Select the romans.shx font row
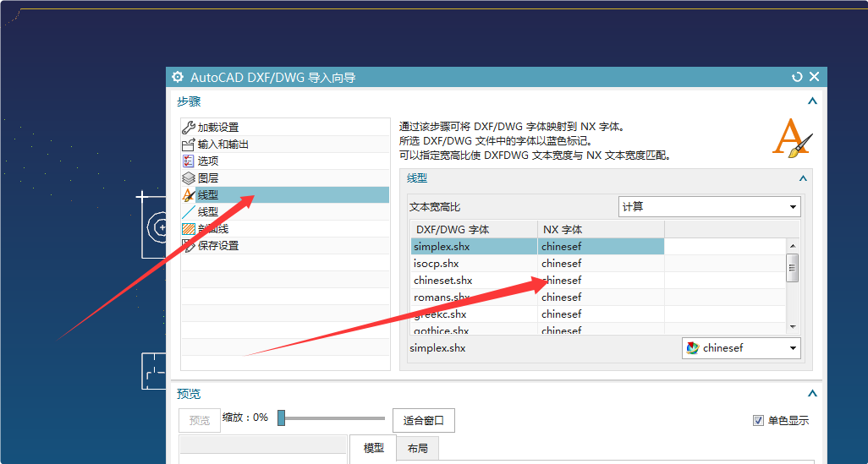868x464 pixels. click(598, 297)
